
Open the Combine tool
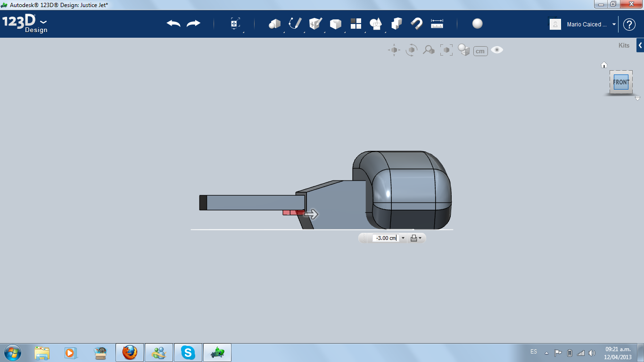point(396,24)
